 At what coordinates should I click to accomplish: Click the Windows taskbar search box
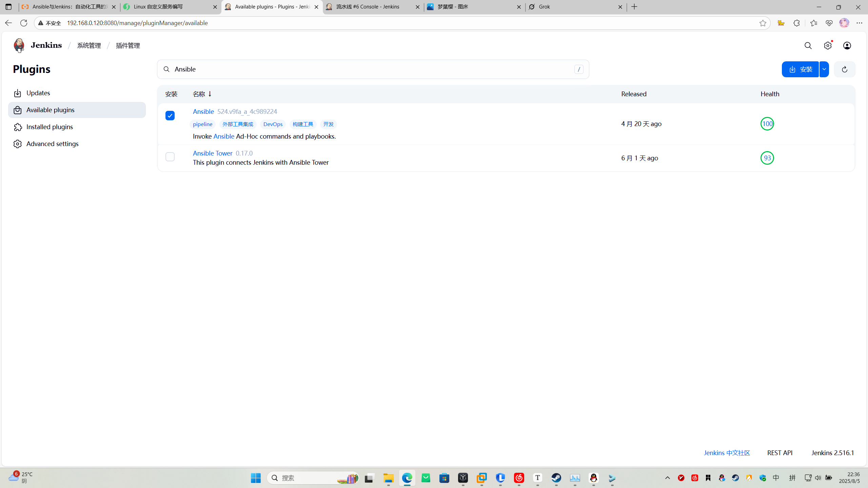coord(313,478)
